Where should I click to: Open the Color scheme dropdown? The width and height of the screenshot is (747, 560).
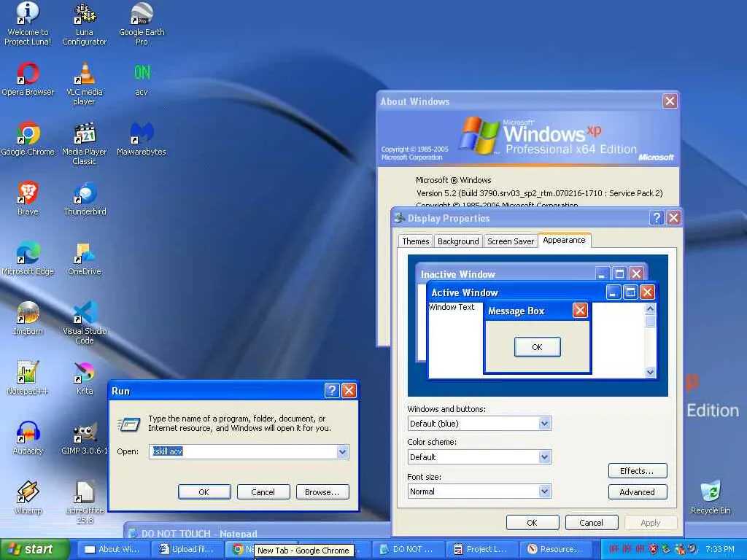(x=544, y=457)
